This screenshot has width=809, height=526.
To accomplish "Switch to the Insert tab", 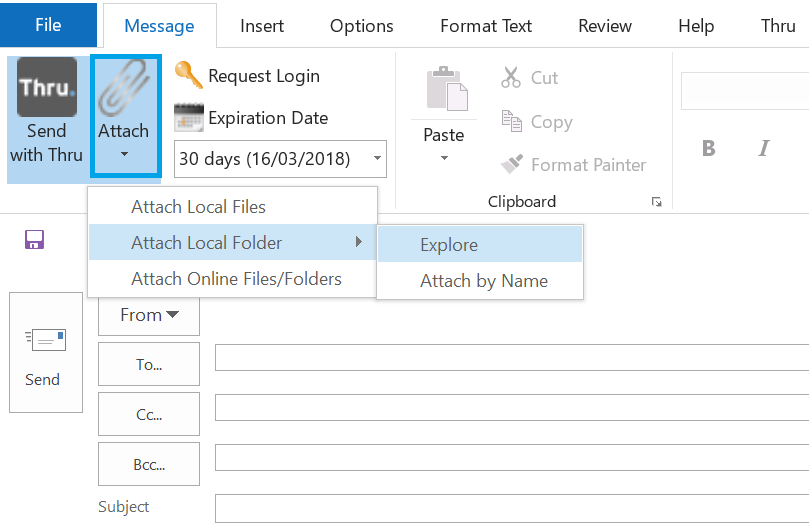I will click(262, 26).
